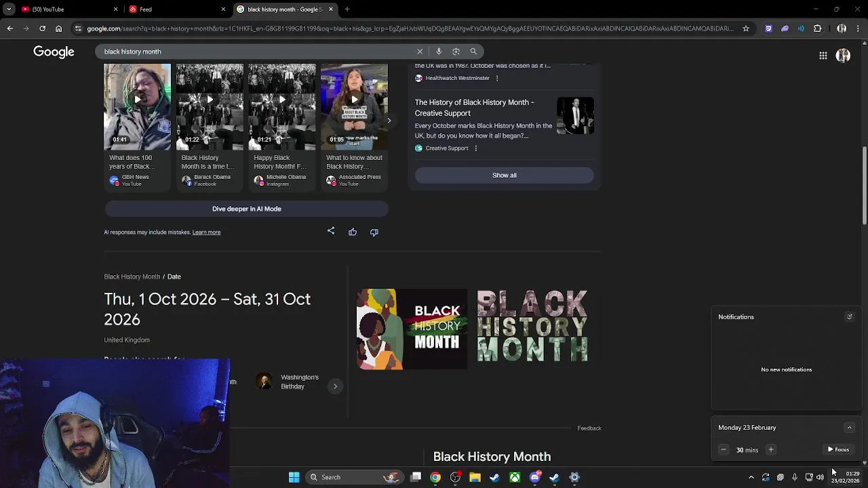
Task: Open the tray microphone icon
Action: tap(795, 477)
